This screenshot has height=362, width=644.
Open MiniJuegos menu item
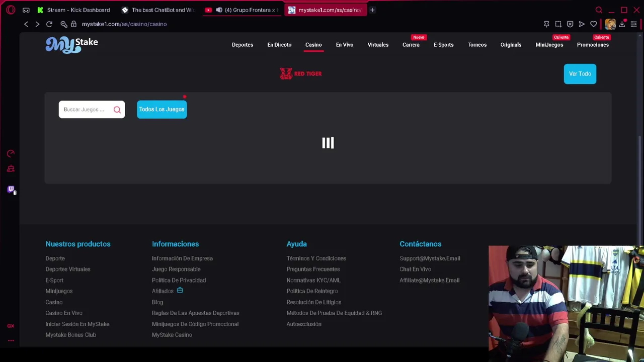point(549,45)
